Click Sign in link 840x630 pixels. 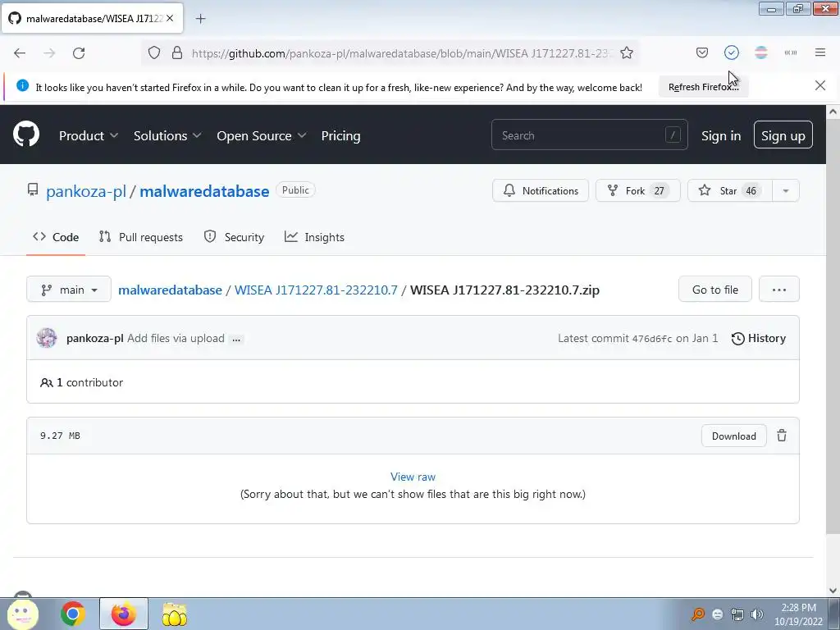721,135
